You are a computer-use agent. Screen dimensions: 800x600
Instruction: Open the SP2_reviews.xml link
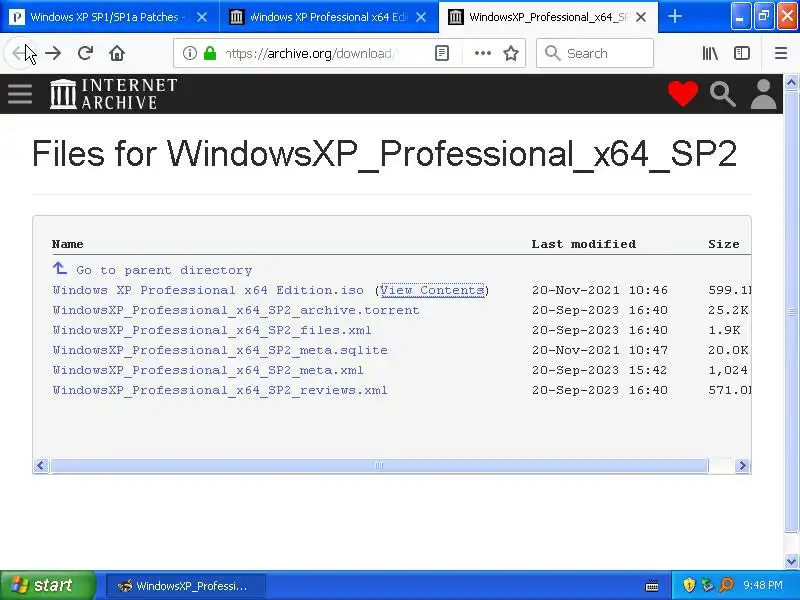tap(220, 390)
